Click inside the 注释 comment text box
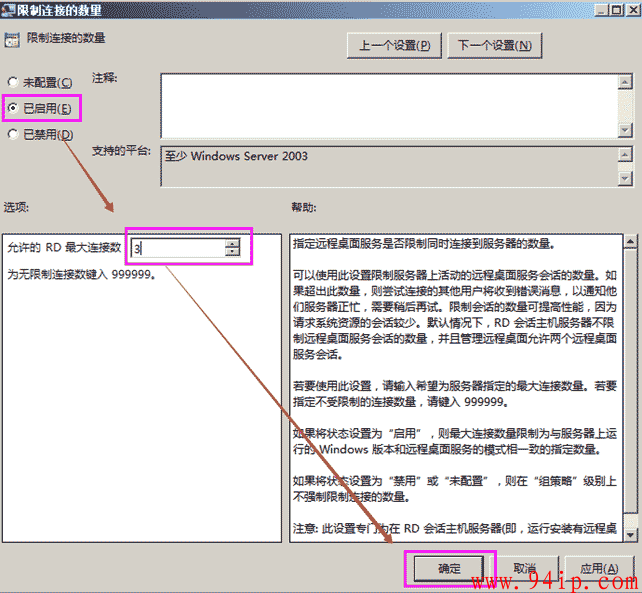 (x=389, y=106)
